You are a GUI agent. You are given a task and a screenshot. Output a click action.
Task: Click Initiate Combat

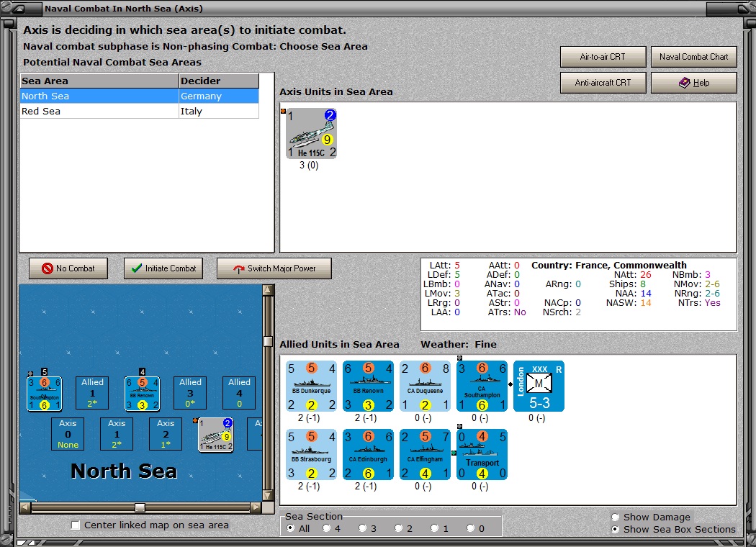(163, 268)
